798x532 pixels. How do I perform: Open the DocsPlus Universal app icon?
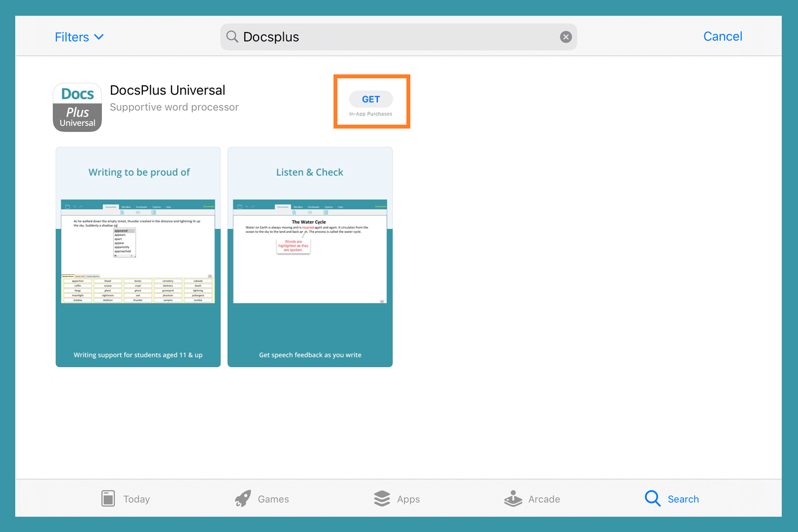[77, 107]
